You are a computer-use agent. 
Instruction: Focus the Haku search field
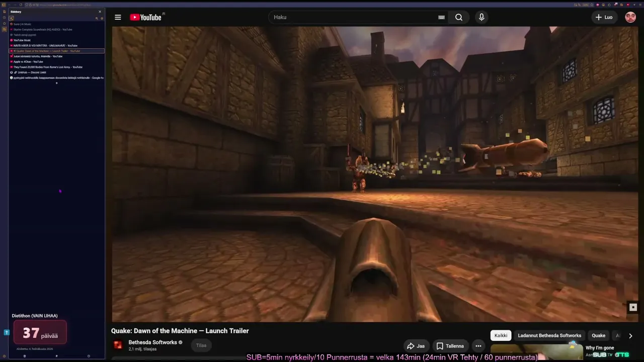(x=355, y=17)
